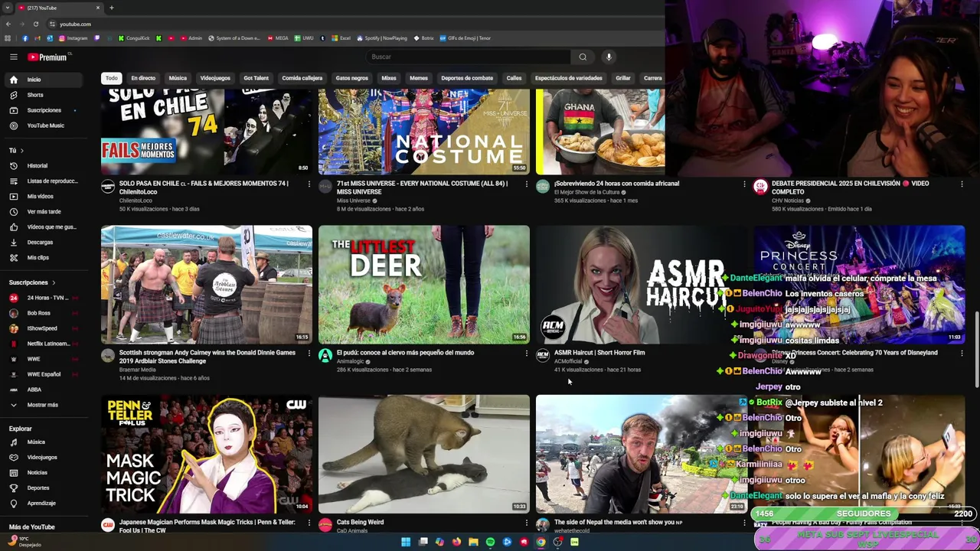Play The Littlest Deer video thumbnail
This screenshot has width=980, height=551.
424,285
